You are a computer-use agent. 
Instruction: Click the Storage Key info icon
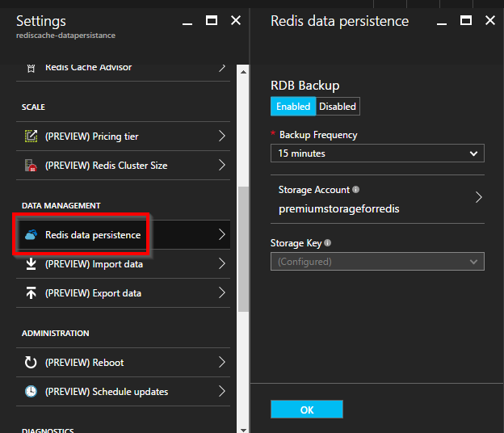328,242
